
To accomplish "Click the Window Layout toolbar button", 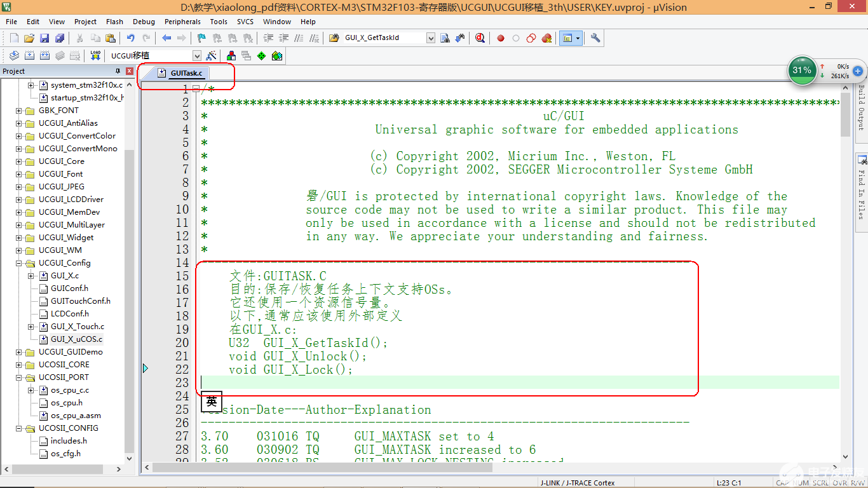I will (567, 38).
